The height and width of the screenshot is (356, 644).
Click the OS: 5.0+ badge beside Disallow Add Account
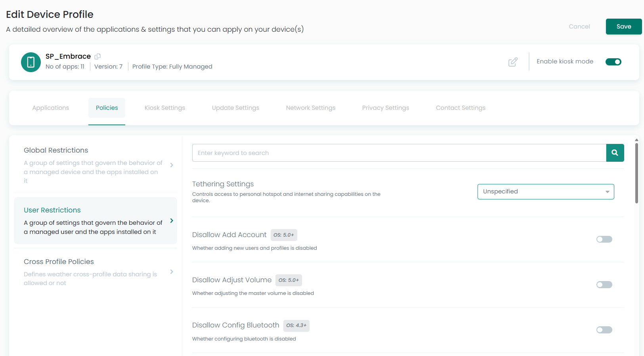coord(284,235)
